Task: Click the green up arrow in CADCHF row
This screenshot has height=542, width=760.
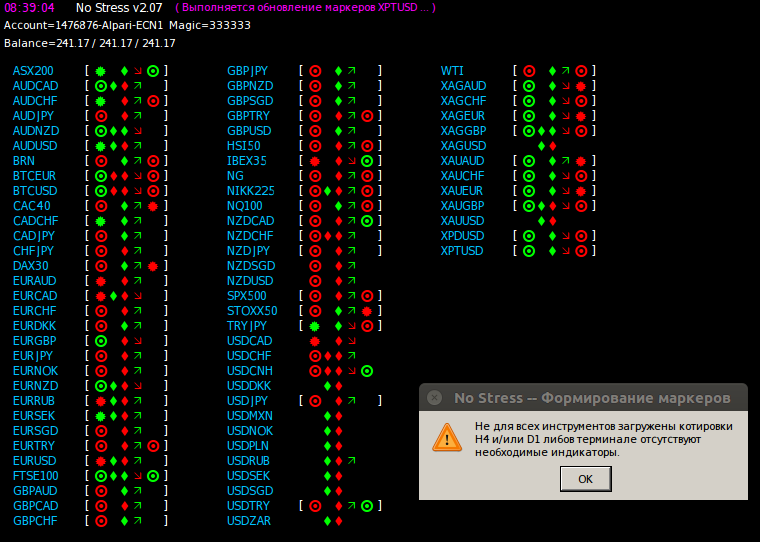Action: pyautogui.click(x=138, y=221)
